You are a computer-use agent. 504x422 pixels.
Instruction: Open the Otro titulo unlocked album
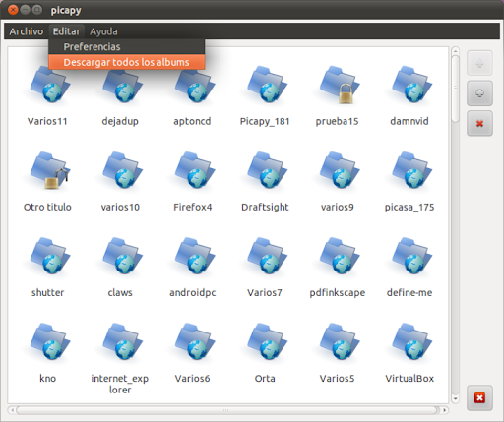pyautogui.click(x=49, y=170)
